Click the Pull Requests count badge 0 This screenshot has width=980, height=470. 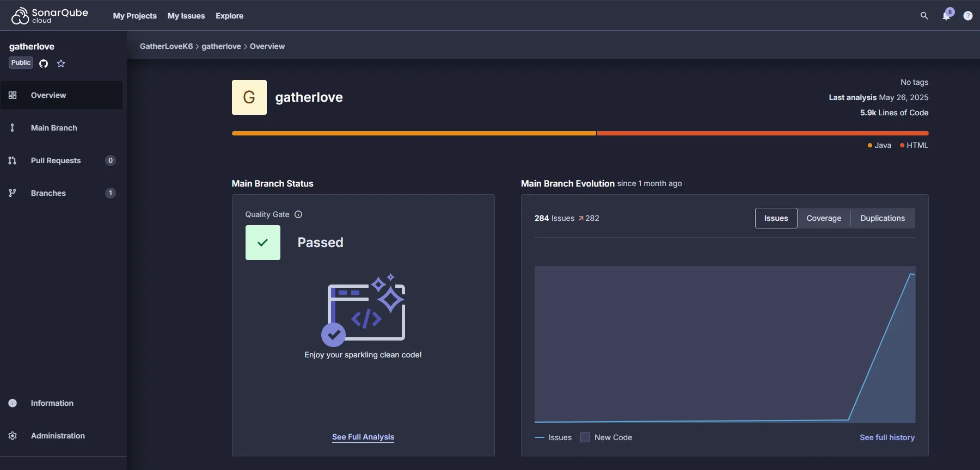111,160
